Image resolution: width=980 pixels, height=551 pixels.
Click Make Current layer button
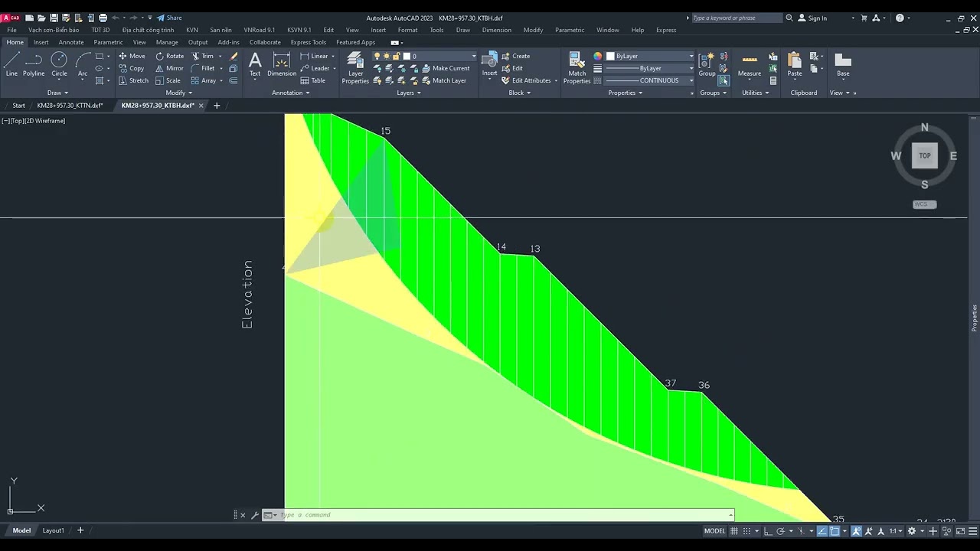point(446,68)
